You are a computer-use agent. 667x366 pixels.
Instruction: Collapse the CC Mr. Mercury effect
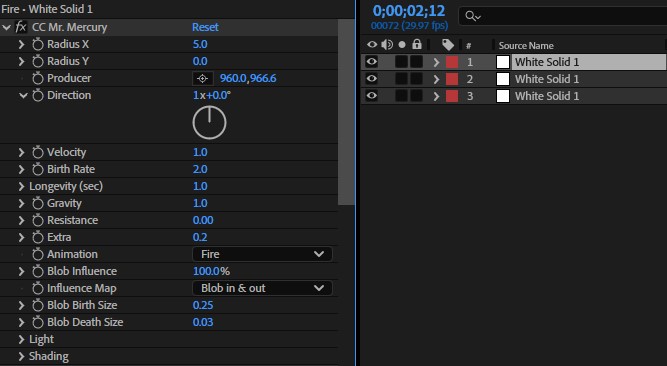pos(6,27)
